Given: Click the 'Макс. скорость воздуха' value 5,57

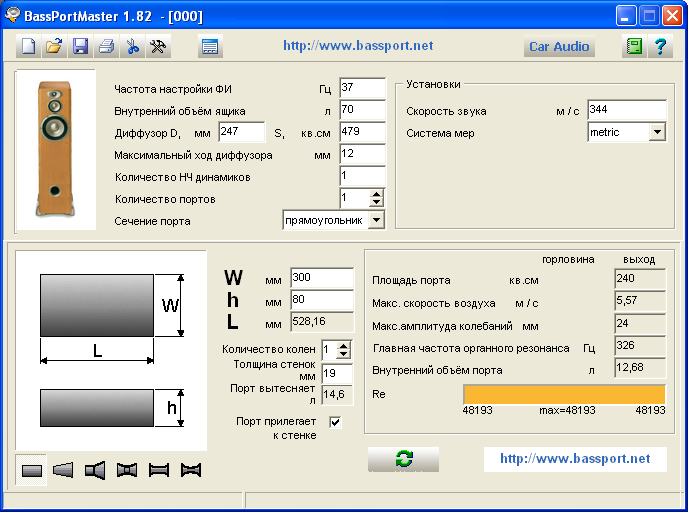Looking at the screenshot, I should pyautogui.click(x=640, y=301).
